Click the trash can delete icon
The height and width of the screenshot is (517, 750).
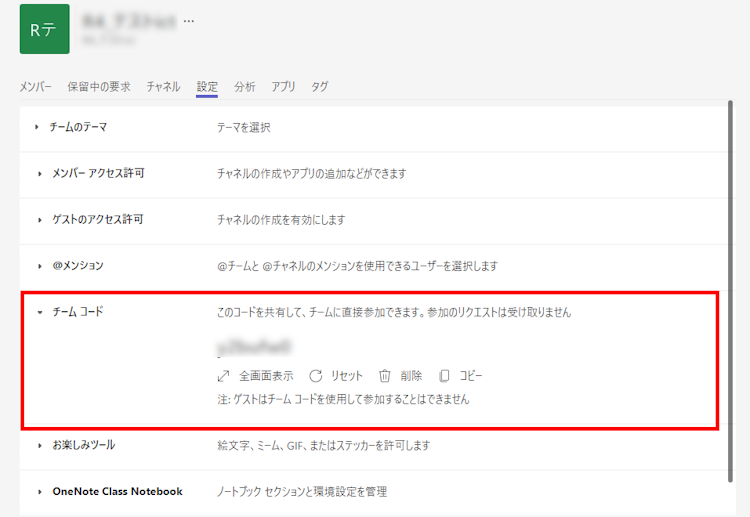click(384, 376)
